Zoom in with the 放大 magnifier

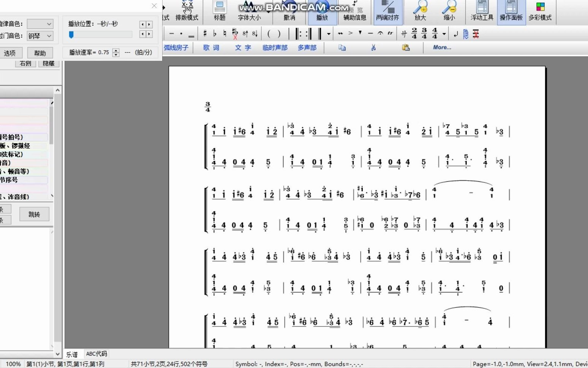pyautogui.click(x=420, y=11)
